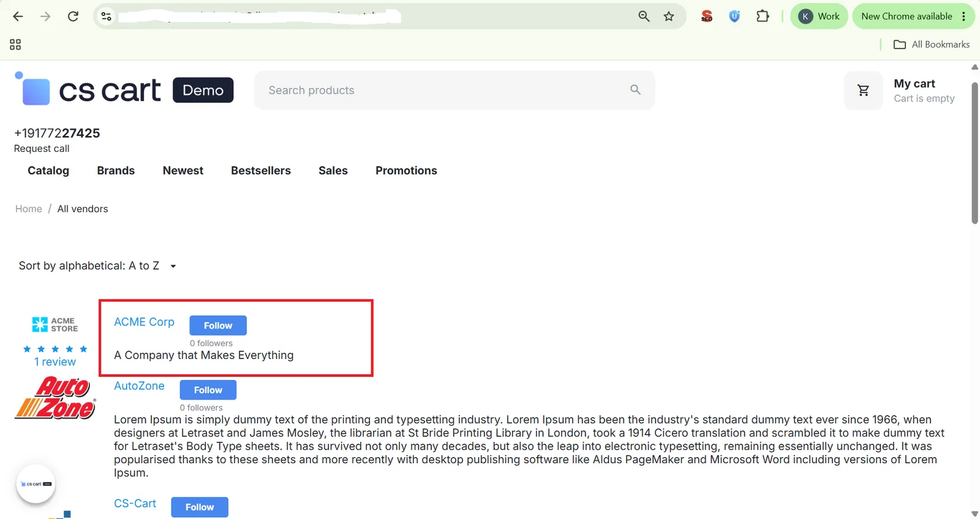Open the Catalog menu
The width and height of the screenshot is (980, 519).
48,170
